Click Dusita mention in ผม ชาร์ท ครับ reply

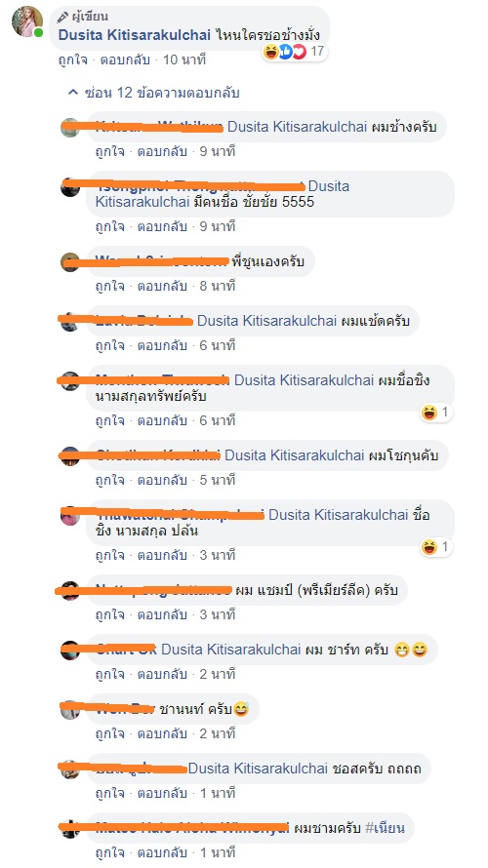[230, 650]
